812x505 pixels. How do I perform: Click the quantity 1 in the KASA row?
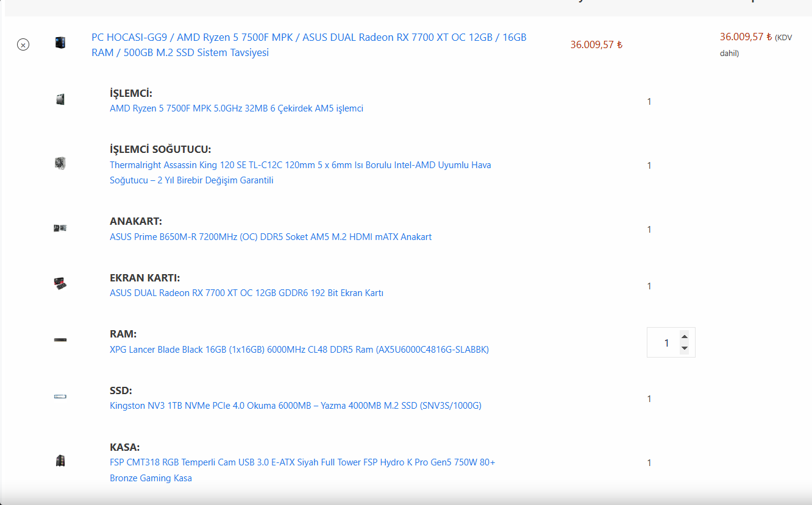click(649, 463)
